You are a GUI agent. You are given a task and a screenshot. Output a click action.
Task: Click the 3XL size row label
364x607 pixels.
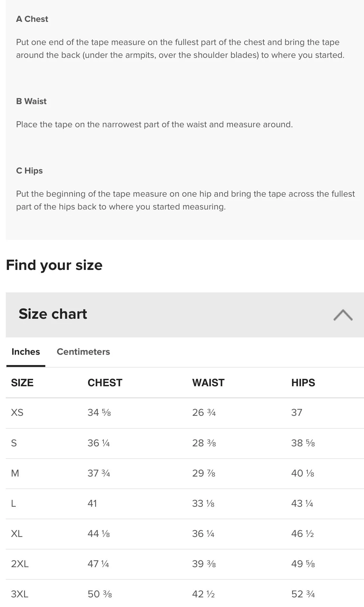(20, 594)
